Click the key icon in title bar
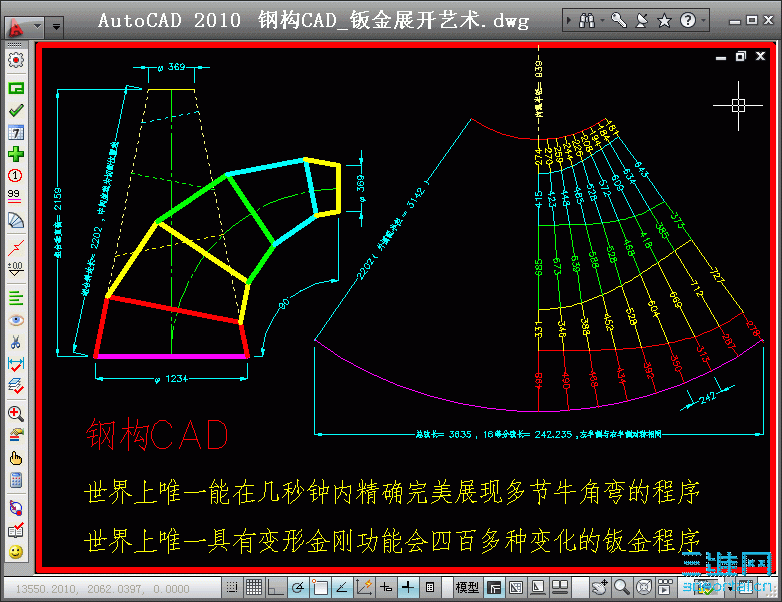The width and height of the screenshot is (782, 602). pyautogui.click(x=619, y=20)
